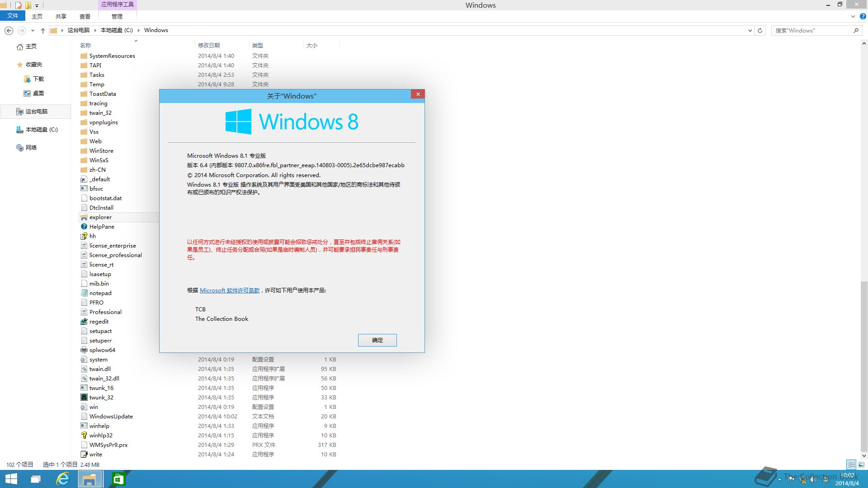The height and width of the screenshot is (488, 868).
Task: Open Windows Store from taskbar
Action: click(118, 479)
